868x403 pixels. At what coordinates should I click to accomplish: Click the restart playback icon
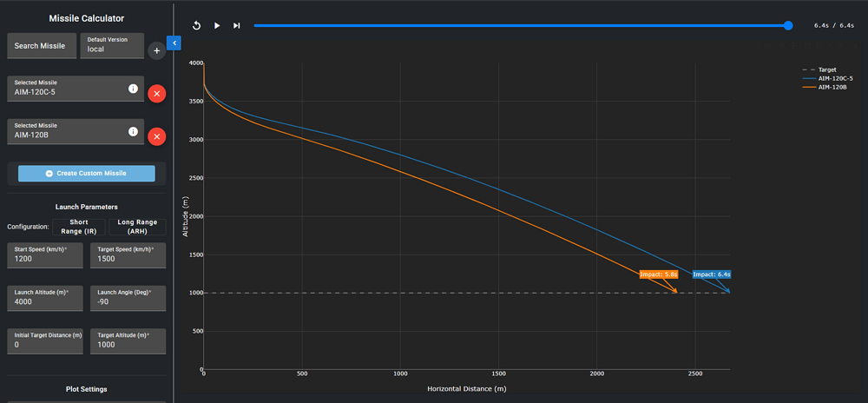coord(197,26)
